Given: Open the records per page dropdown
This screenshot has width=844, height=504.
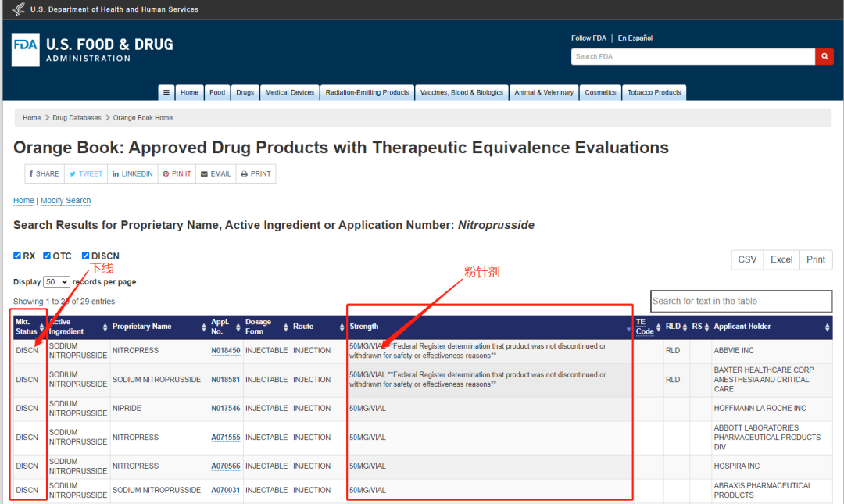Looking at the screenshot, I should 56,282.
